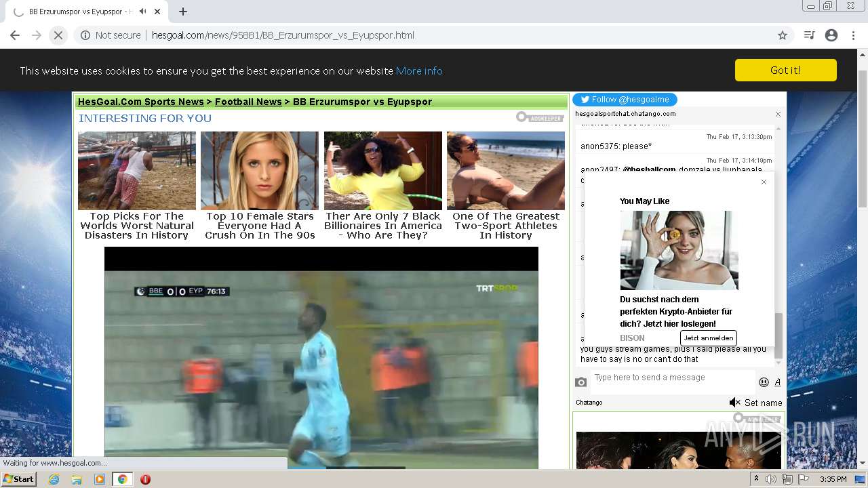The width and height of the screenshot is (868, 488).
Task: Open Top 10 Female Stars headline
Action: (260, 226)
